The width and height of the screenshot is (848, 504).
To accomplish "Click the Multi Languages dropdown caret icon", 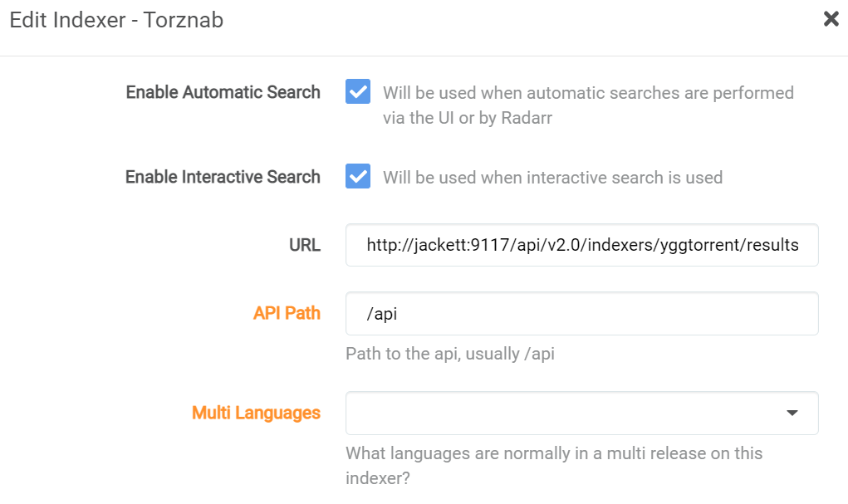I will (792, 413).
